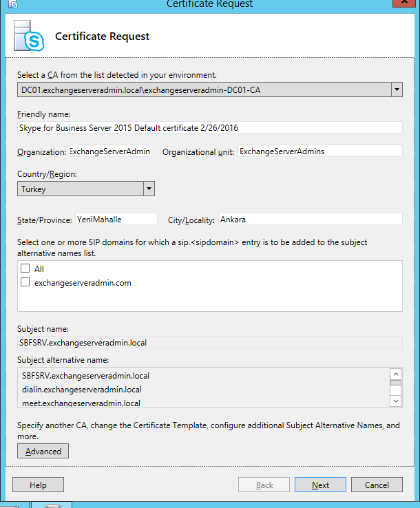This screenshot has width=420, height=508.
Task: Select the CA combo box showing DC01
Action: click(210, 89)
